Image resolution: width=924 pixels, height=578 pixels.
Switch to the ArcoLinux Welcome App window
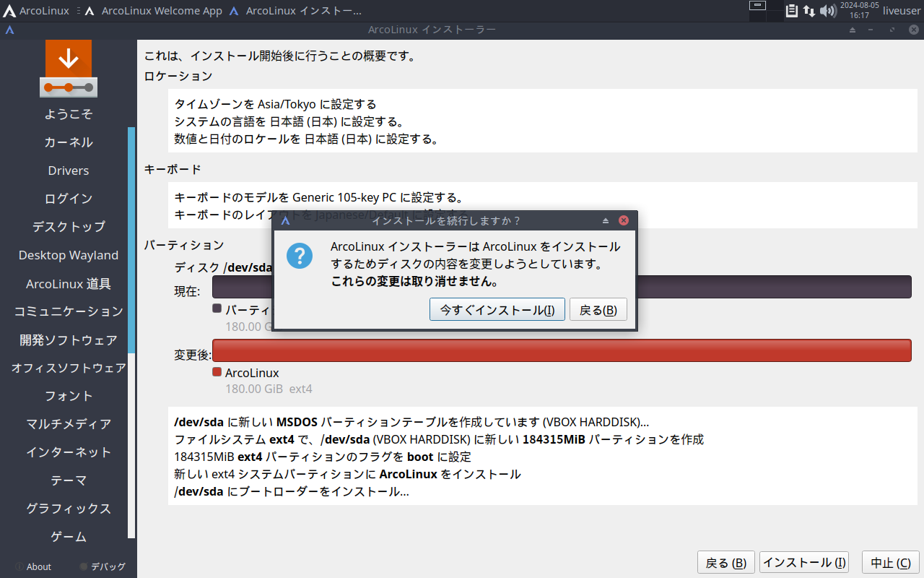pyautogui.click(x=153, y=11)
